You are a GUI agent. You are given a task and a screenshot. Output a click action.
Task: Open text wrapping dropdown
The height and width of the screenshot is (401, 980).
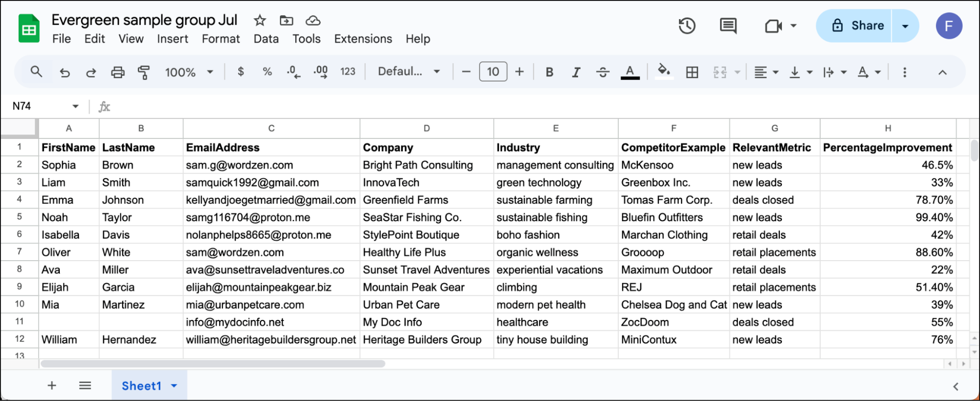pyautogui.click(x=834, y=72)
